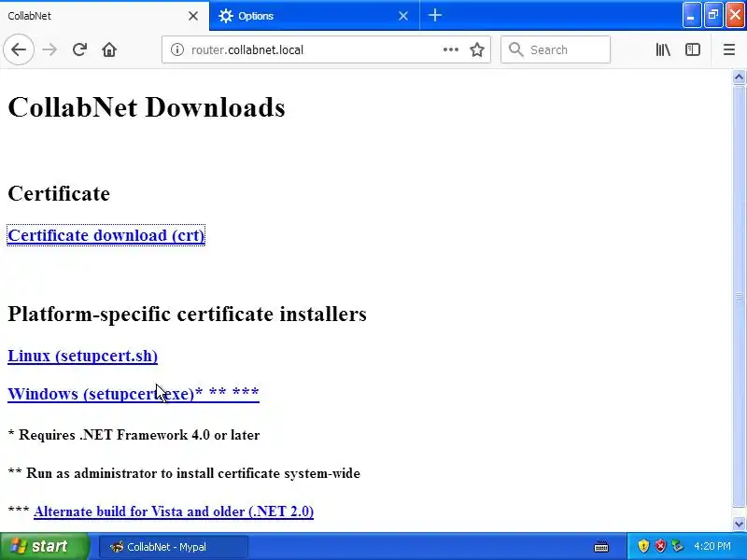This screenshot has height=560, width=747.
Task: Open a new tab with plus button
Action: 435,15
